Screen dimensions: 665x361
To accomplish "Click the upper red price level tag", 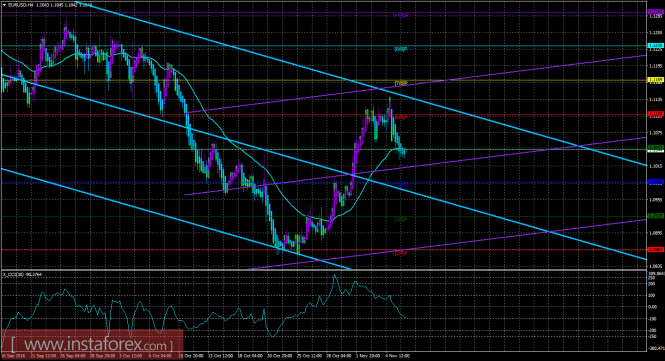I will pyautogui.click(x=655, y=114).
